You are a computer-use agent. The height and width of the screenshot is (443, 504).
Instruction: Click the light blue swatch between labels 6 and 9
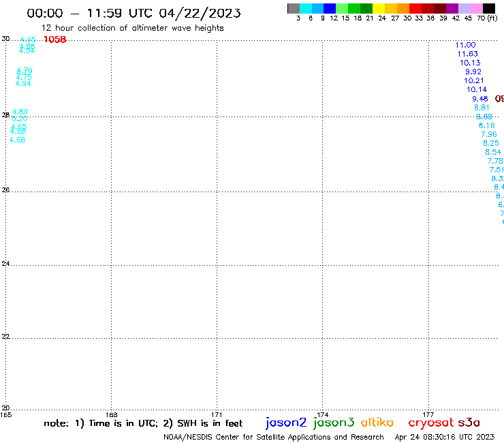pyautogui.click(x=317, y=8)
